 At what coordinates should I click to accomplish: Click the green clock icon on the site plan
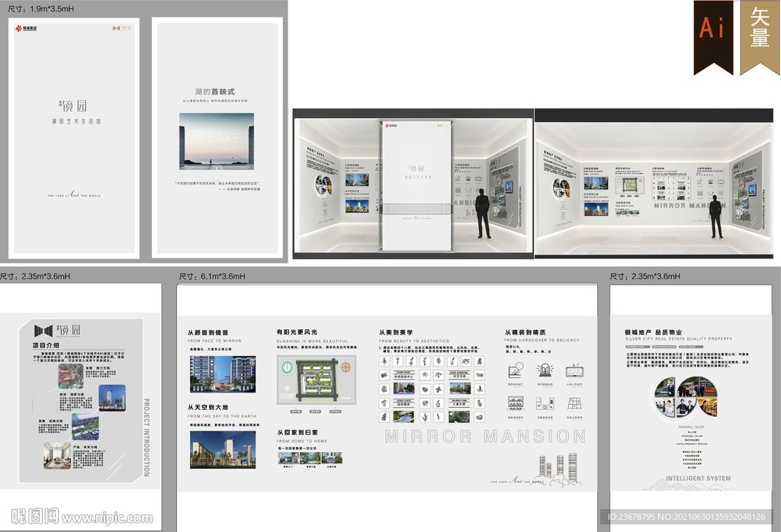287,367
